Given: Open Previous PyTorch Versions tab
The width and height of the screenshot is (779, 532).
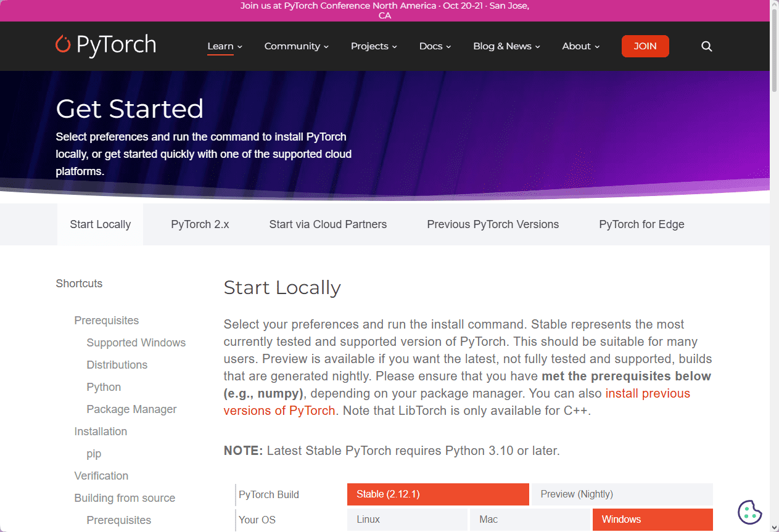Looking at the screenshot, I should [493, 224].
